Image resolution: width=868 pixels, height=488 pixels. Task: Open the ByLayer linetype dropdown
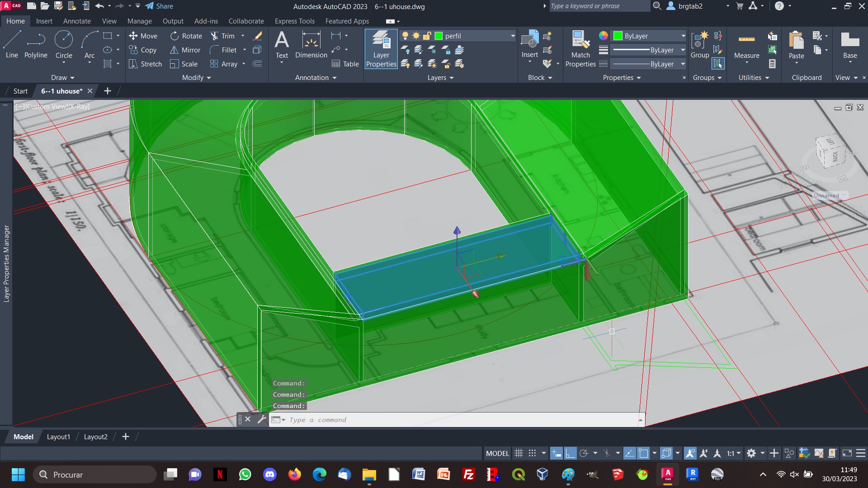click(683, 64)
